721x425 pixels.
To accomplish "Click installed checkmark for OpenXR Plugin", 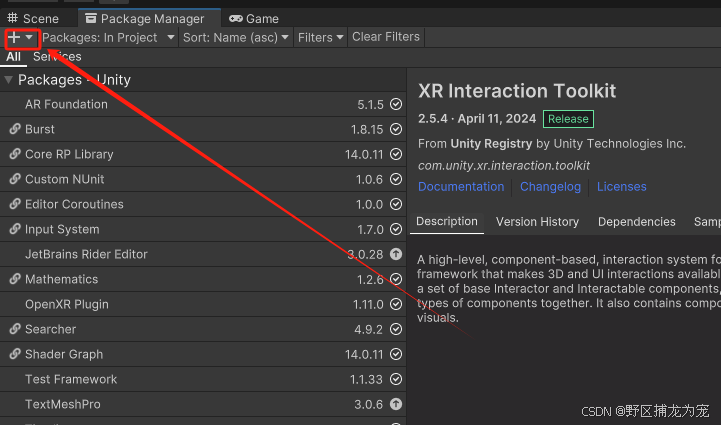I will pyautogui.click(x=396, y=304).
